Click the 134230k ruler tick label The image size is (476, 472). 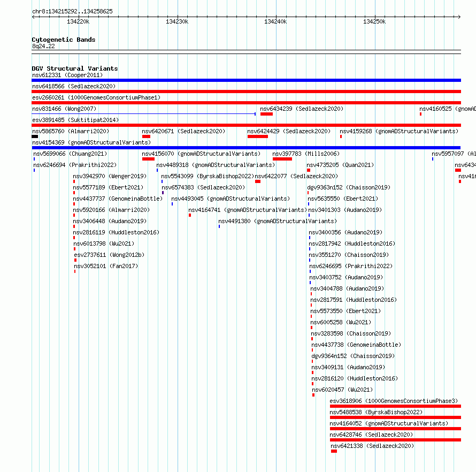pyautogui.click(x=177, y=21)
